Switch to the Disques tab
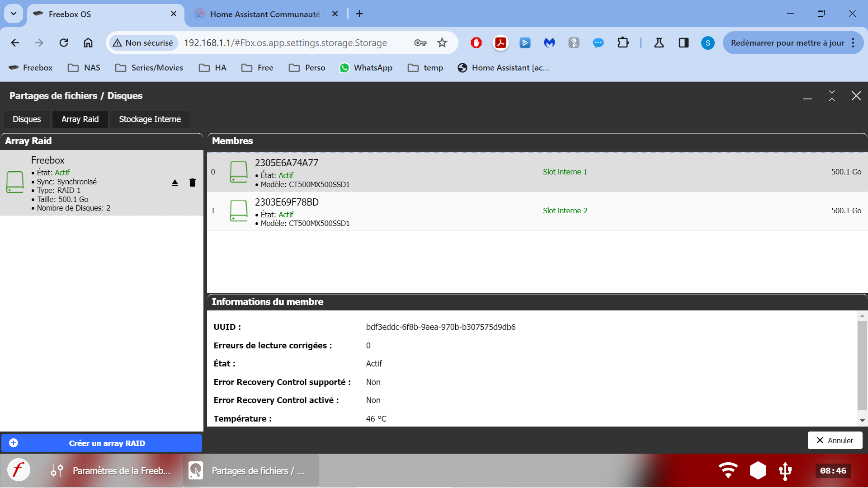868x488 pixels. pyautogui.click(x=27, y=119)
